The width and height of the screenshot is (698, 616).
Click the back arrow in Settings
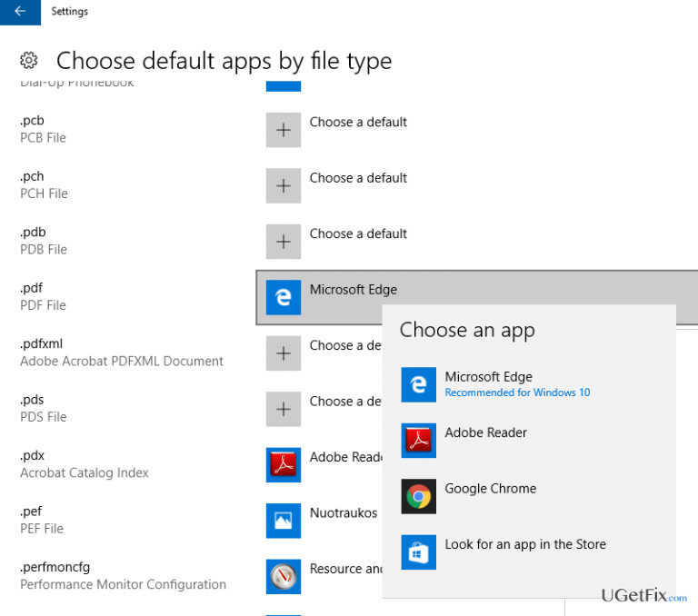coord(20,12)
